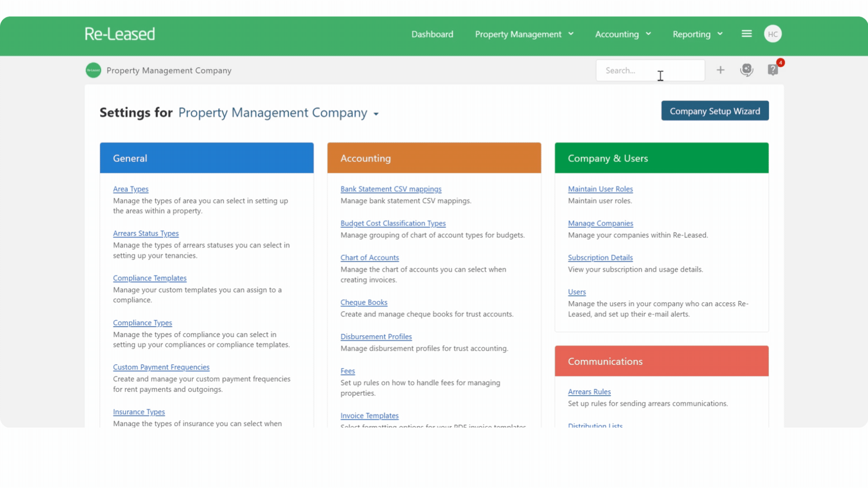The height and width of the screenshot is (488, 868).
Task: Open Subscription Details link
Action: click(600, 258)
